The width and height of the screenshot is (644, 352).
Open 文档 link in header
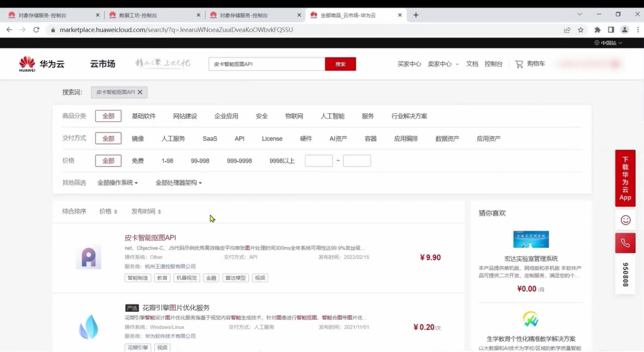(472, 64)
